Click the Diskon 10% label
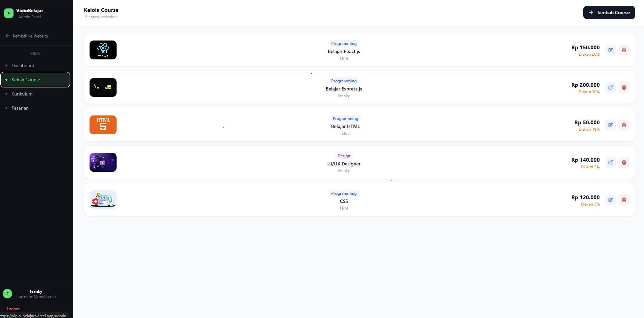The height and width of the screenshot is (318, 644). (589, 92)
